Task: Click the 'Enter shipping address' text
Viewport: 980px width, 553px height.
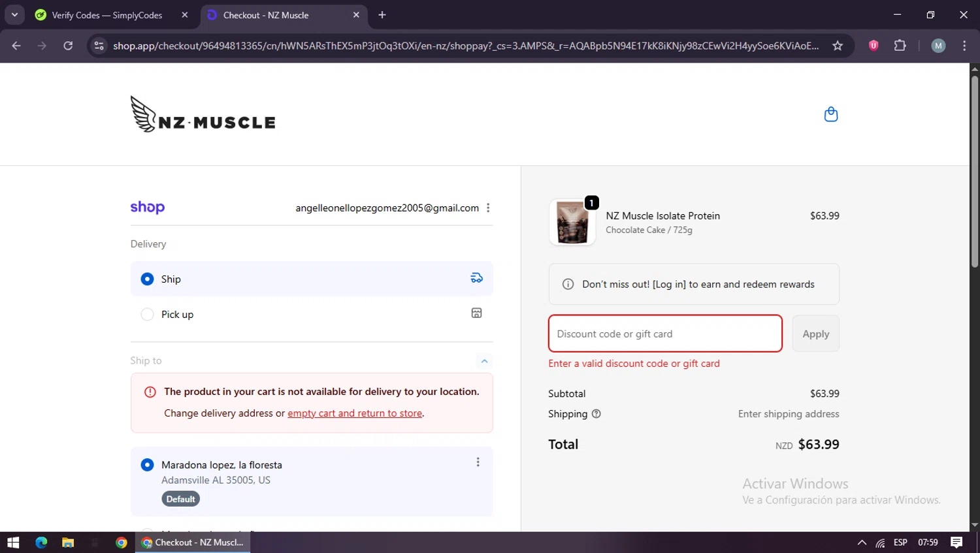Action: pyautogui.click(x=789, y=414)
